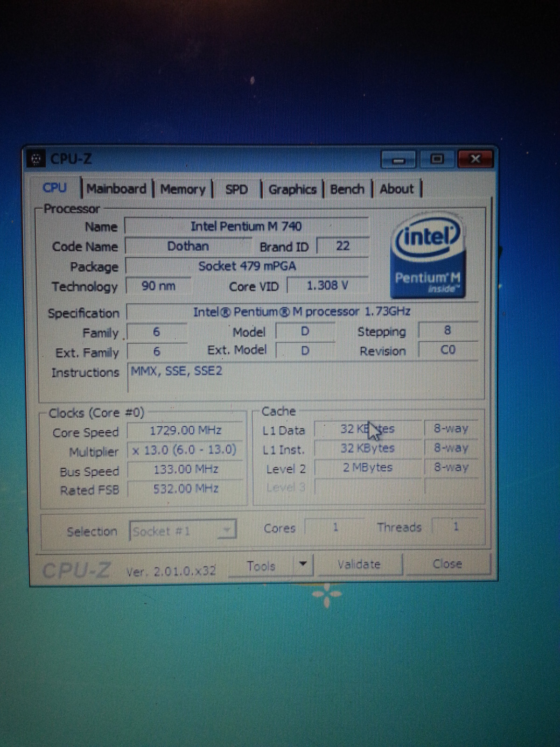Maximize the CPU-Z window
This screenshot has height=747, width=560.
point(437,159)
